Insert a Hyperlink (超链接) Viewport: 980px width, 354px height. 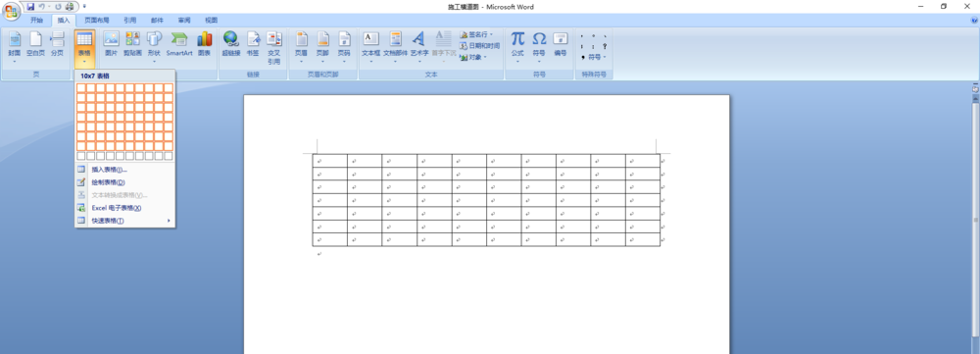(x=231, y=44)
